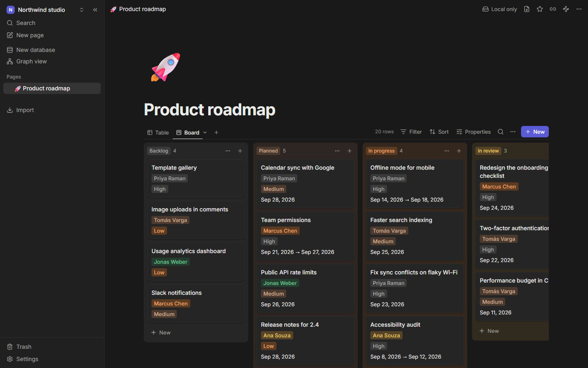Create a New page from the sidebar
The height and width of the screenshot is (368, 588).
click(52, 35)
